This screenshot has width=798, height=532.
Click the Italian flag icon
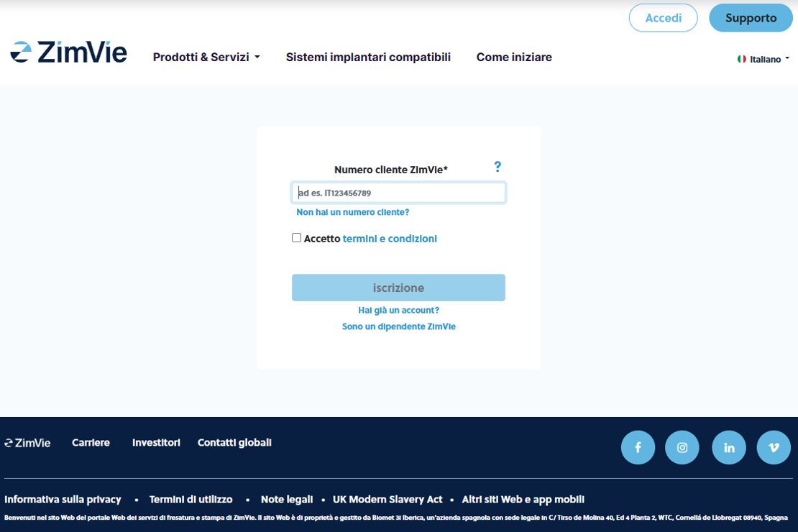click(x=742, y=59)
